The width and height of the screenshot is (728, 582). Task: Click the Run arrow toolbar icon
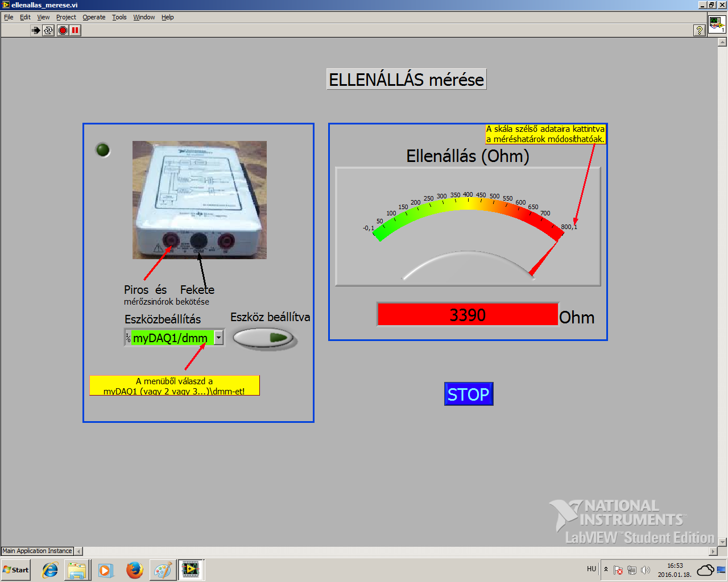(x=36, y=30)
